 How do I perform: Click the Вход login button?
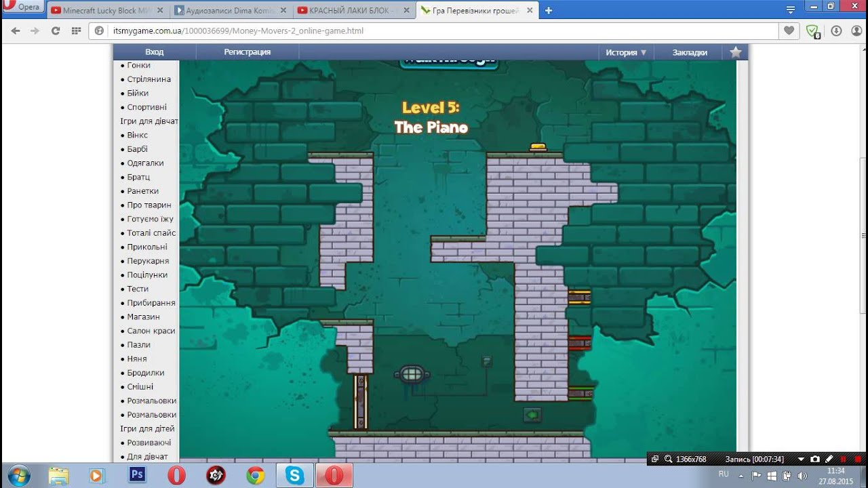(154, 52)
